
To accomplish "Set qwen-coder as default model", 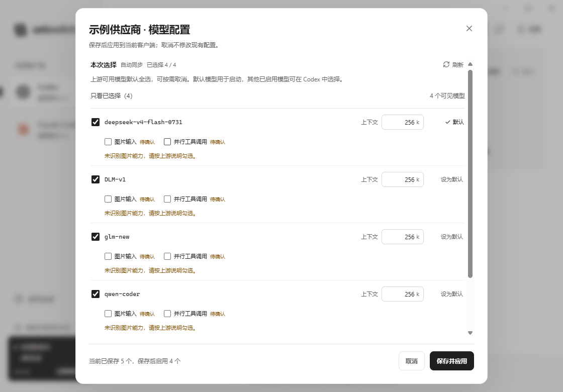I will coord(452,294).
